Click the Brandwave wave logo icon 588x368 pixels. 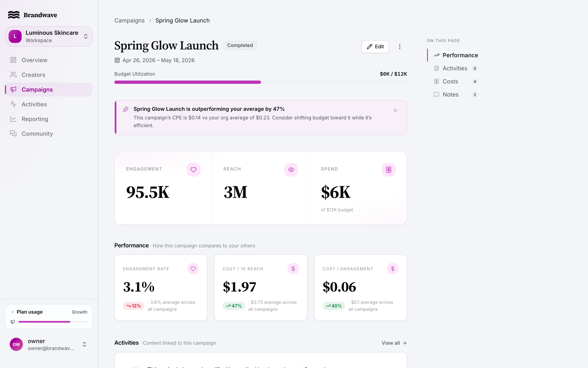(14, 15)
